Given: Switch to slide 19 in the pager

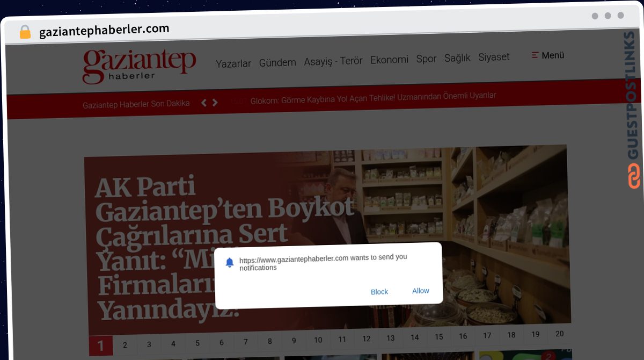Looking at the screenshot, I should pos(536,335).
